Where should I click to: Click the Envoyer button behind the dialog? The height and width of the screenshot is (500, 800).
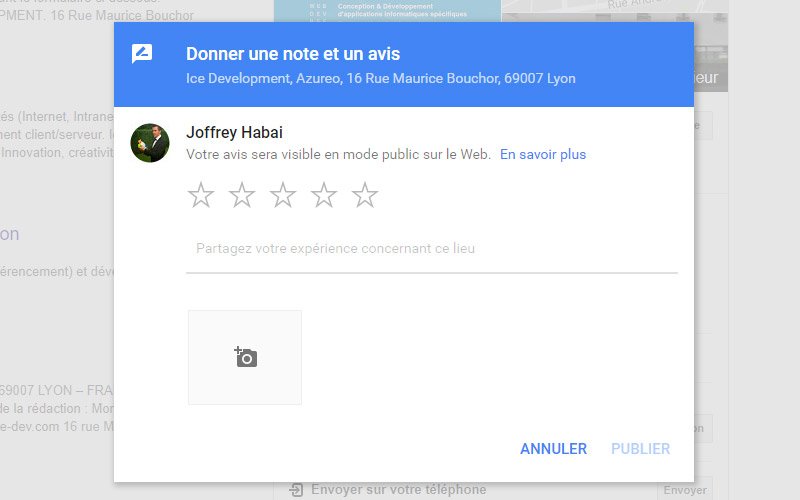point(685,490)
